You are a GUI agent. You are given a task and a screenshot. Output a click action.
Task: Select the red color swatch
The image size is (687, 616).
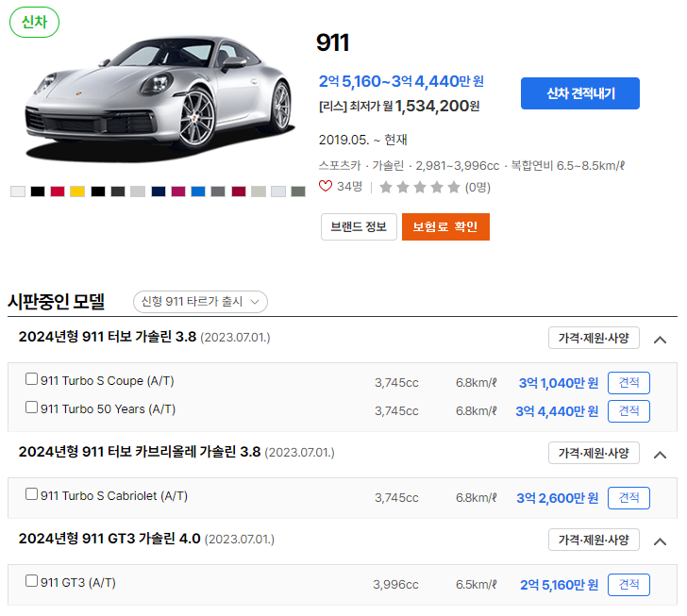58,191
